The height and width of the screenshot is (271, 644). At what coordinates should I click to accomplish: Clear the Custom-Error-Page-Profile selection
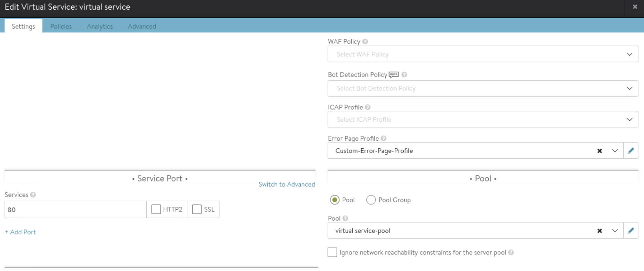[600, 151]
